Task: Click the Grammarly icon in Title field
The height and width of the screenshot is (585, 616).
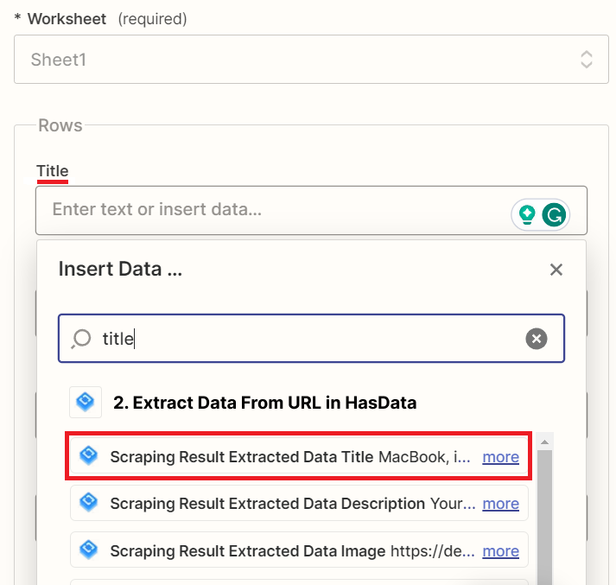Action: [554, 215]
